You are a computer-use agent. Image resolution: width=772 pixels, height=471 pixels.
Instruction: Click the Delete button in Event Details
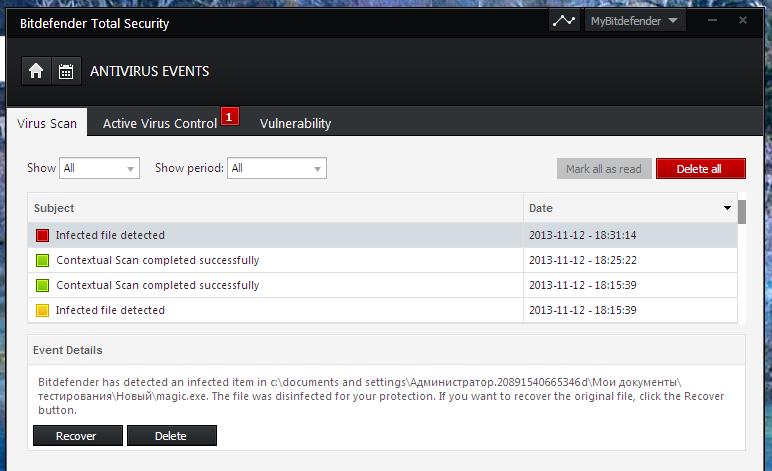(x=171, y=436)
